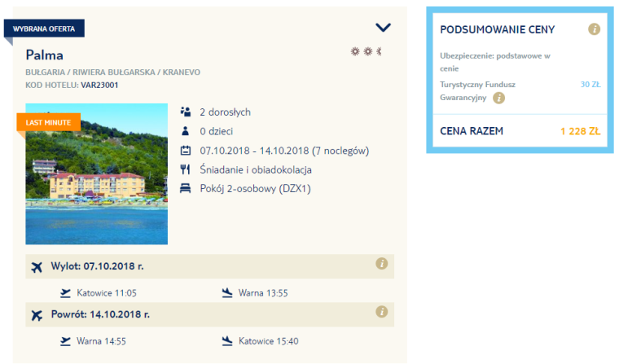Click the 'Śniadanie i obiadokolacja' meal text
The height and width of the screenshot is (364, 619).
[x=256, y=169]
